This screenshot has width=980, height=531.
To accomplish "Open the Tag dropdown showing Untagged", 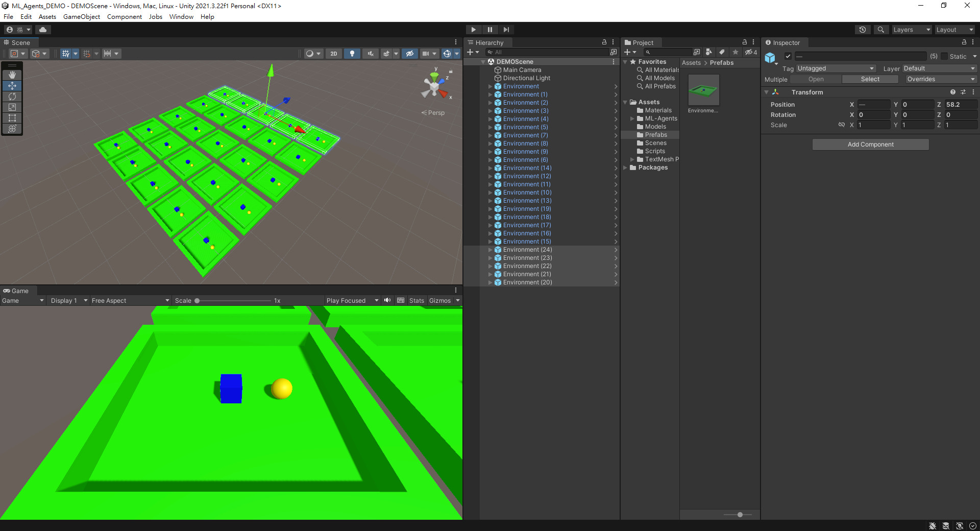I will [836, 68].
